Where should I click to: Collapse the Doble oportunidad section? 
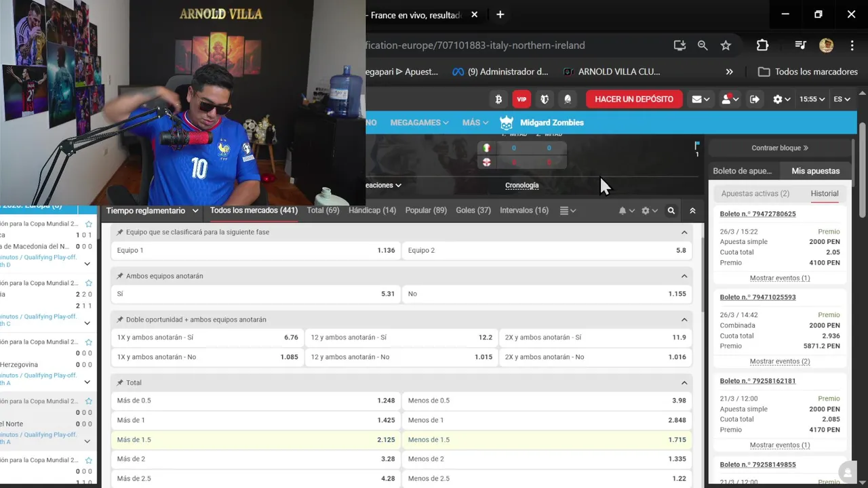pyautogui.click(x=684, y=320)
